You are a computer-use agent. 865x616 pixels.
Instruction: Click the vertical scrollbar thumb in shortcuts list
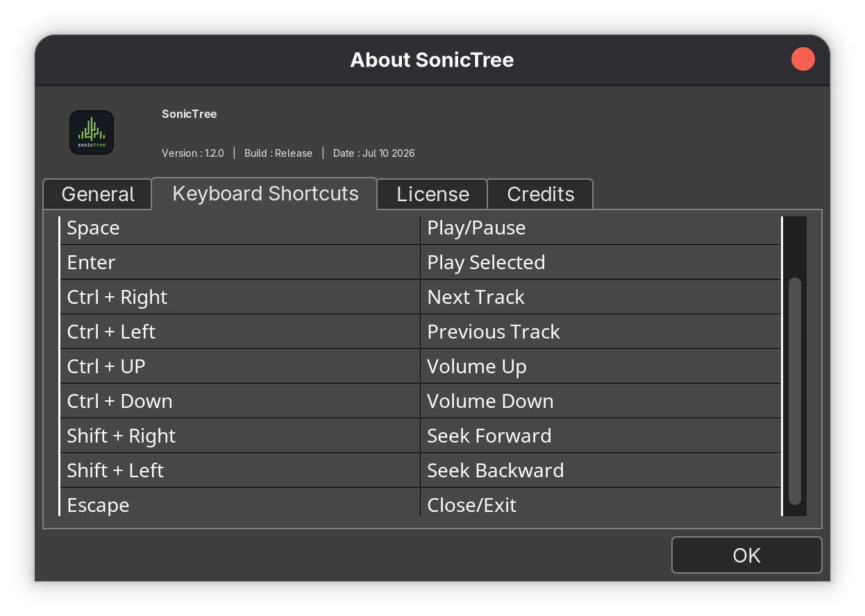pyautogui.click(x=795, y=391)
